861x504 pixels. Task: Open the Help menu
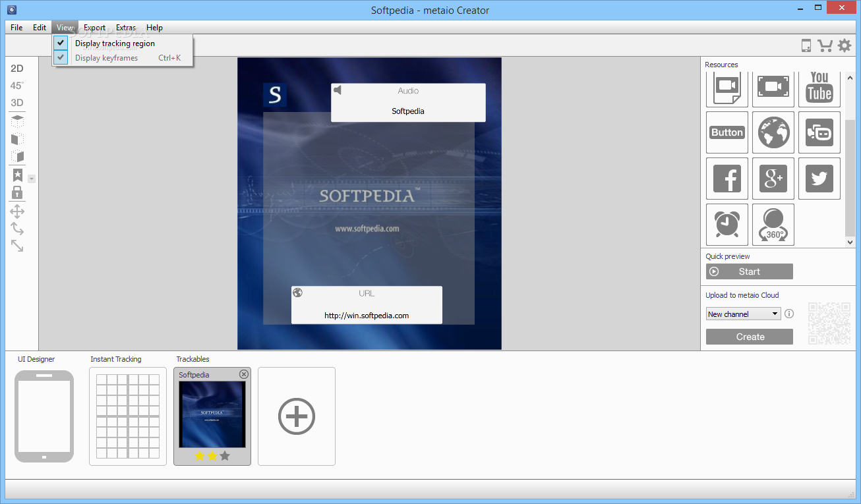(x=154, y=28)
